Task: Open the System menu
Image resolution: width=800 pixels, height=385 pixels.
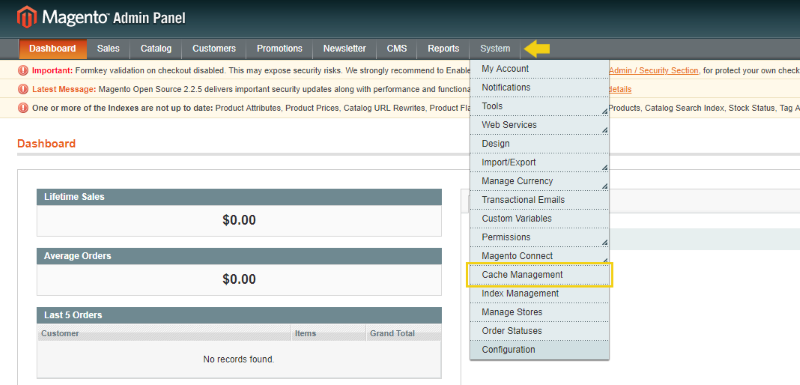Action: coord(495,49)
